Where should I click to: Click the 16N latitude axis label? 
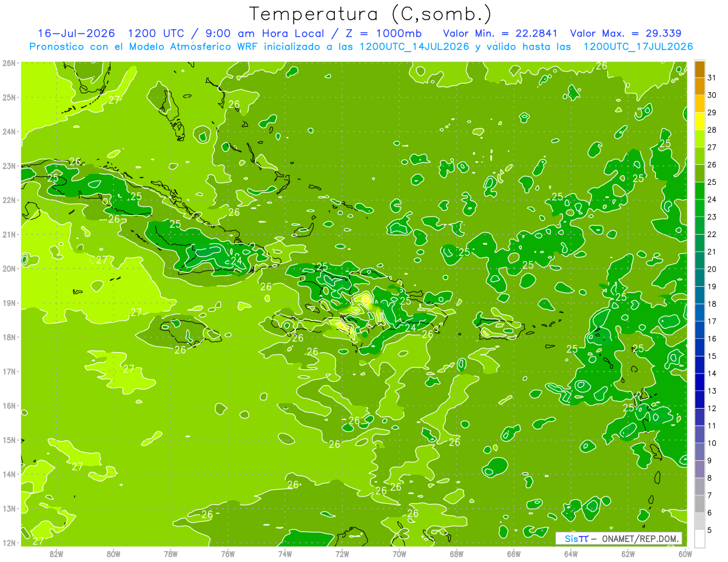coord(9,406)
